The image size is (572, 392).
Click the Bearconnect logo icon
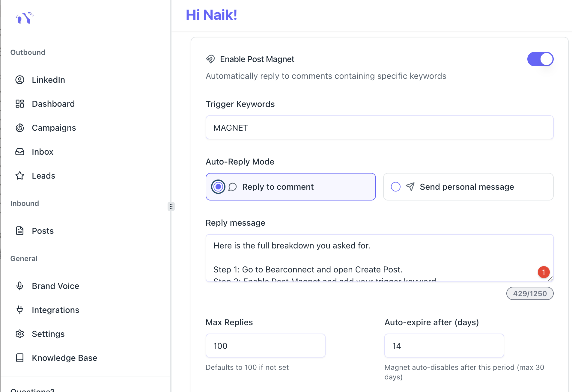tap(25, 18)
